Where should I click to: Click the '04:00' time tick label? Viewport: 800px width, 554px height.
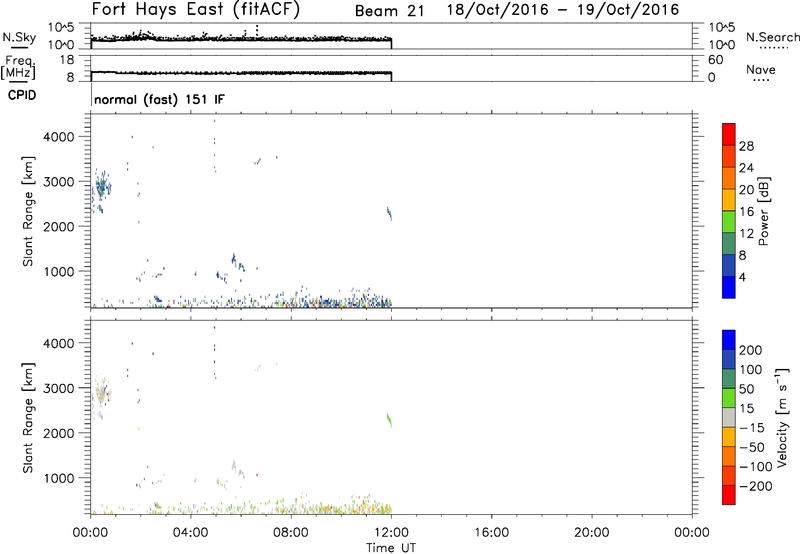191,533
